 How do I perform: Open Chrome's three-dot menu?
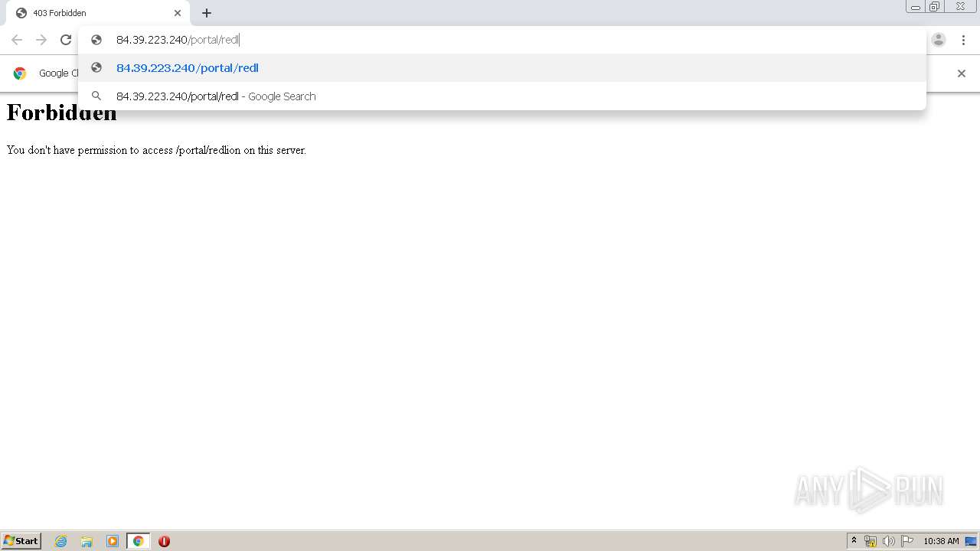[963, 40]
